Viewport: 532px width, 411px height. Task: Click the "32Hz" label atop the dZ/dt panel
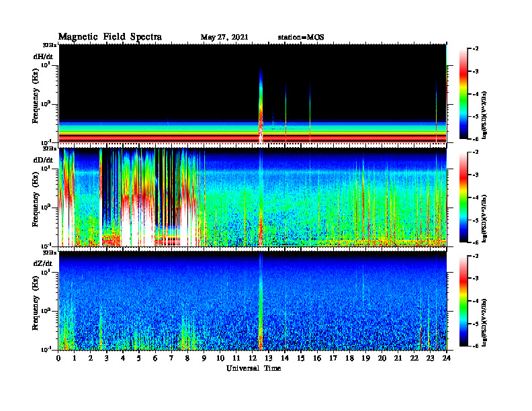[x=50, y=253]
